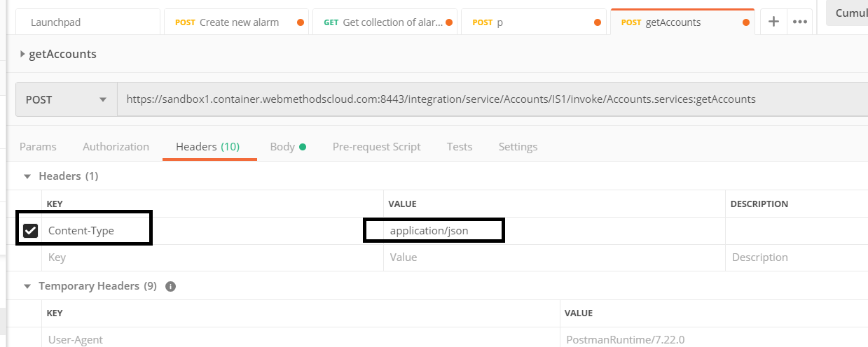
Task: Switch to the Params tab
Action: [38, 147]
